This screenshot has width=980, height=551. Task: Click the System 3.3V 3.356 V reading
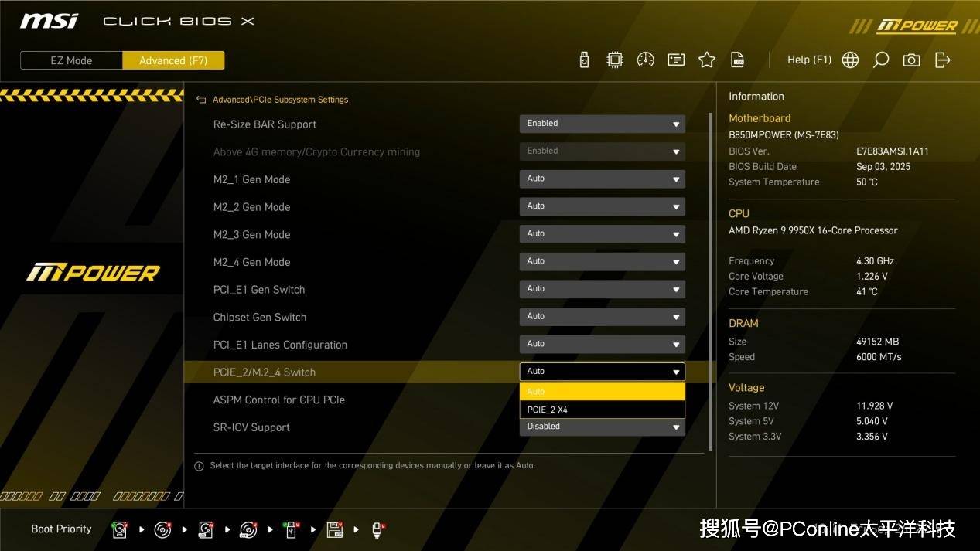pos(872,437)
